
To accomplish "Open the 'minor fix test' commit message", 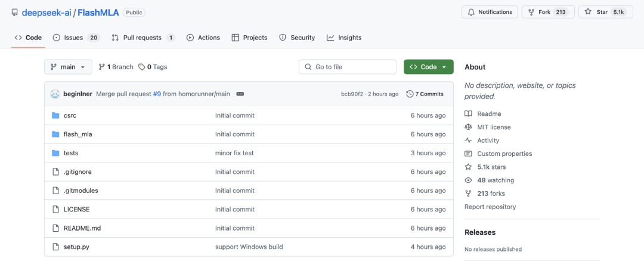I will 234,153.
